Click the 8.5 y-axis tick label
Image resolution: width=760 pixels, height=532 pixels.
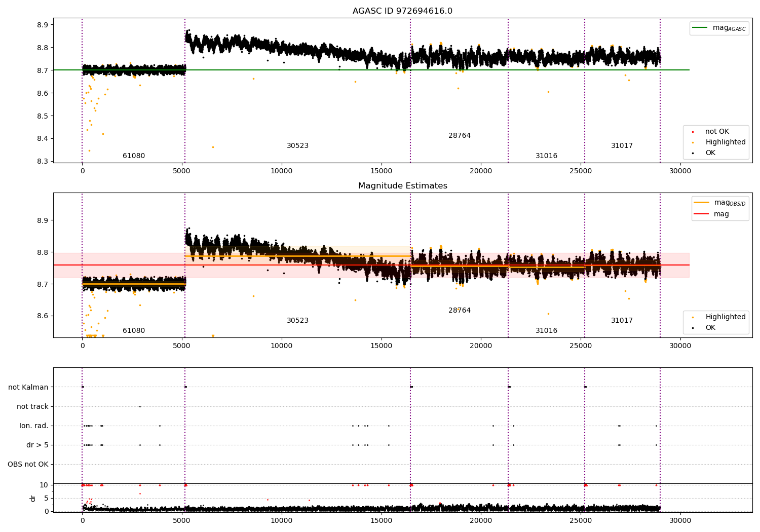(43, 116)
